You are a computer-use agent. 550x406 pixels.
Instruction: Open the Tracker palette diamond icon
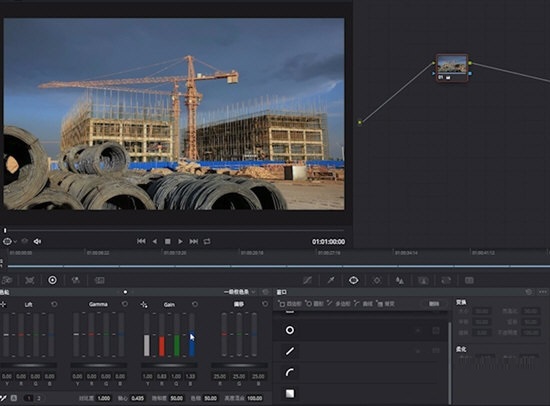377,280
